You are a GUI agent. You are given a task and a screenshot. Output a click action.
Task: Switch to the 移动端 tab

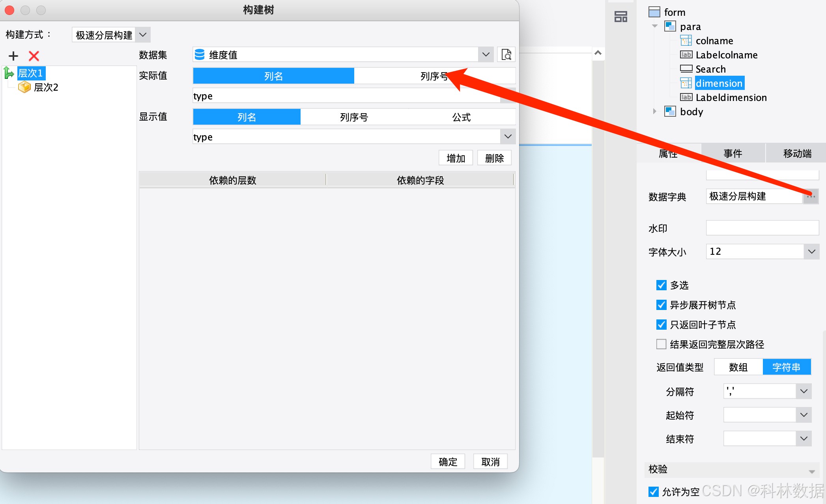(x=797, y=153)
